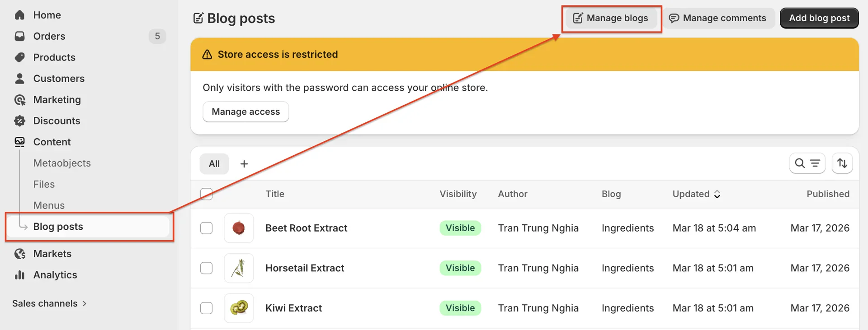Viewport: 868px width, 330px height.
Task: Click the Add blog post button
Action: coord(819,18)
